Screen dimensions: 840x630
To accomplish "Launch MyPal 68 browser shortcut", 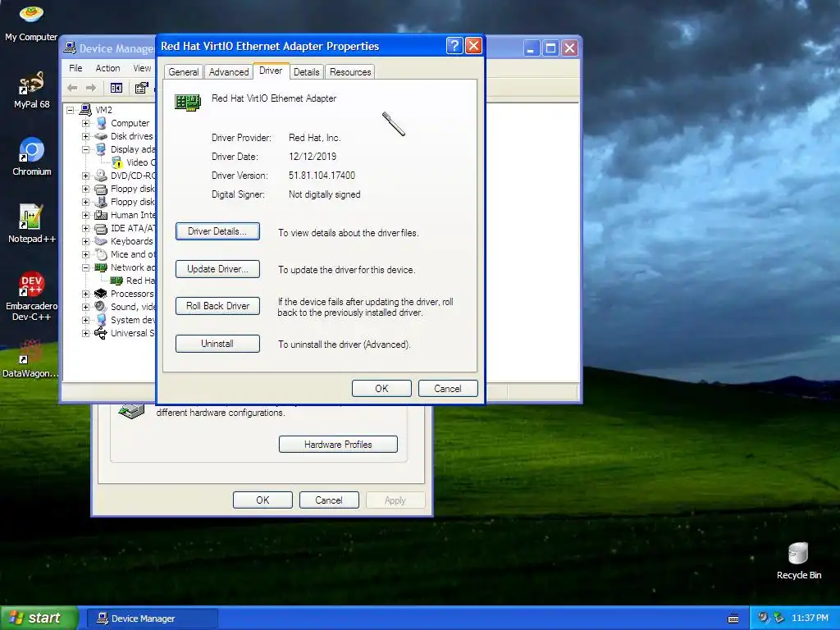I will pos(31,89).
